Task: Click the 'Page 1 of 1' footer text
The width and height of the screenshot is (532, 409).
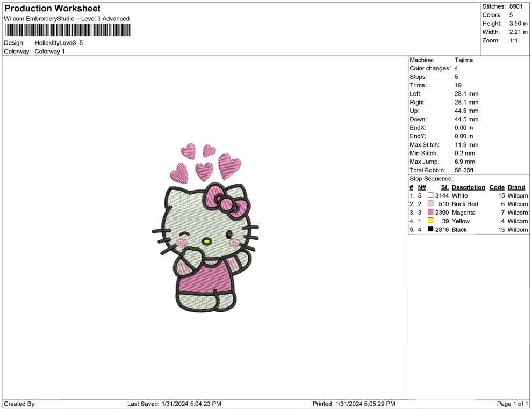Action: click(x=512, y=404)
